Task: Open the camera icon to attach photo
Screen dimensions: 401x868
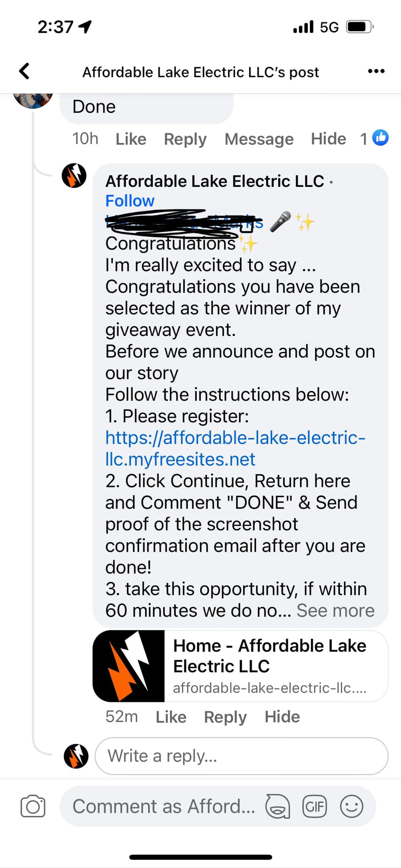Action: [x=33, y=806]
